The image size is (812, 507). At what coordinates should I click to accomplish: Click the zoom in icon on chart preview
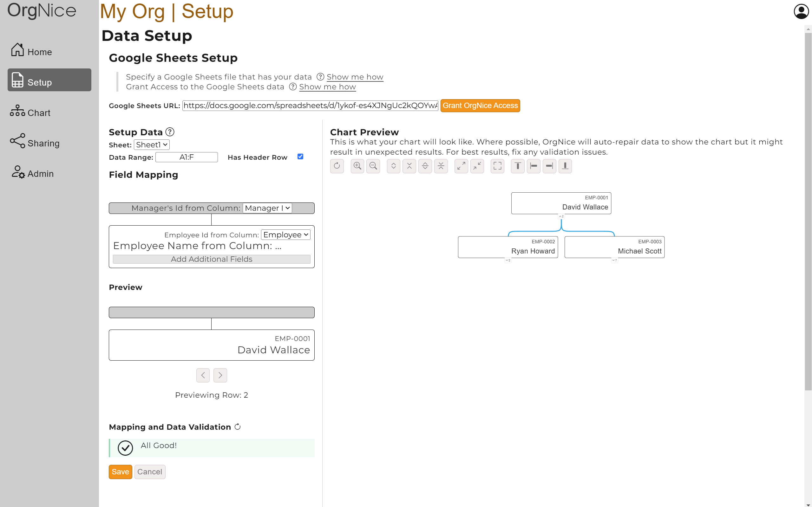coord(357,166)
